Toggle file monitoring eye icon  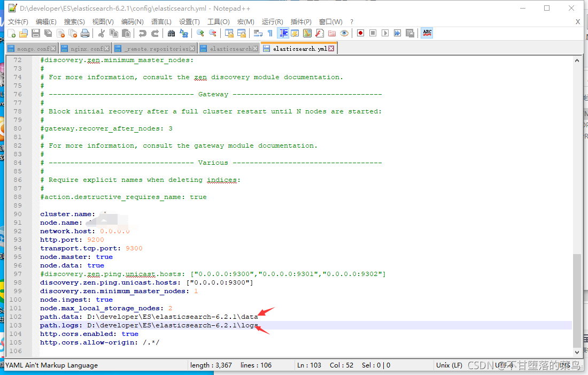point(344,33)
